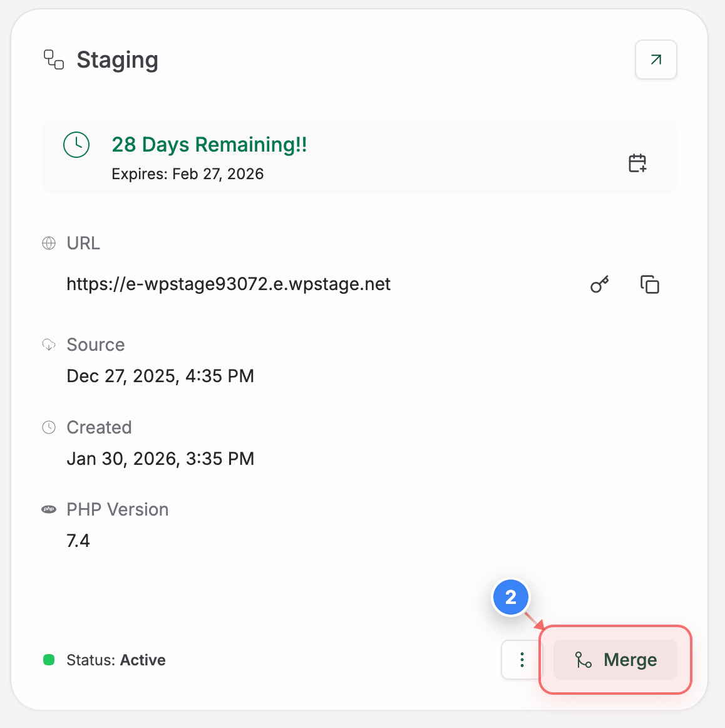Select the PHP version badge icon
The width and height of the screenshot is (725, 728).
(x=50, y=509)
